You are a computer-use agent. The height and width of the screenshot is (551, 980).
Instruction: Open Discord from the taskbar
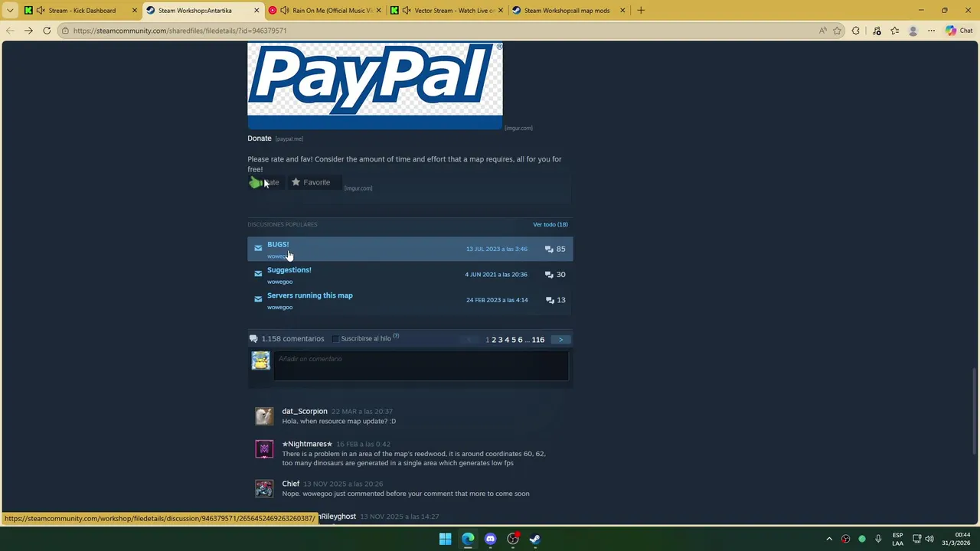click(x=491, y=539)
